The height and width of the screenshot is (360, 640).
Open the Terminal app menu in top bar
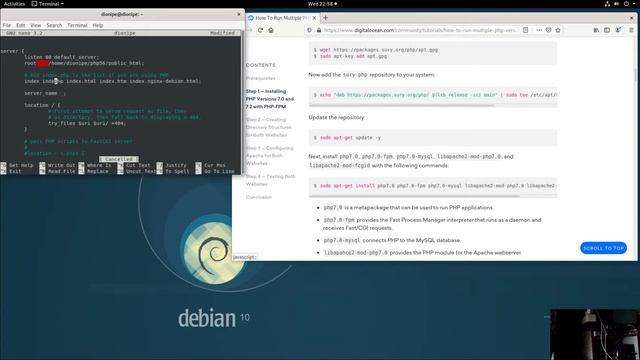coord(48,4)
